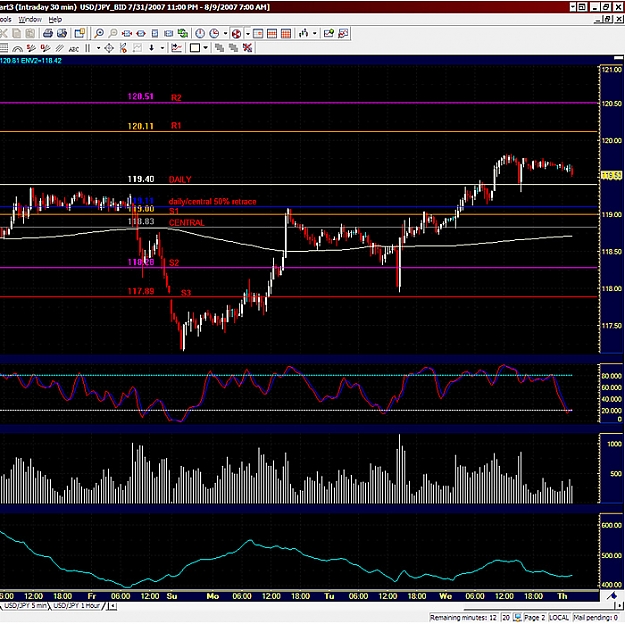This screenshot has height=624, width=625.
Task: Click the '117.89' S3 pivot label
Action: pos(141,291)
